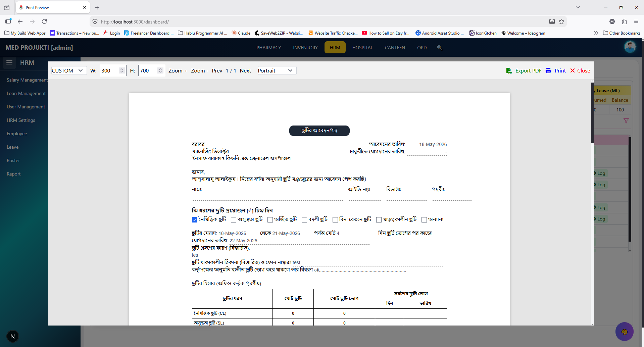The width and height of the screenshot is (644, 347).
Task: Open the Portrait orientation dropdown
Action: click(277, 70)
